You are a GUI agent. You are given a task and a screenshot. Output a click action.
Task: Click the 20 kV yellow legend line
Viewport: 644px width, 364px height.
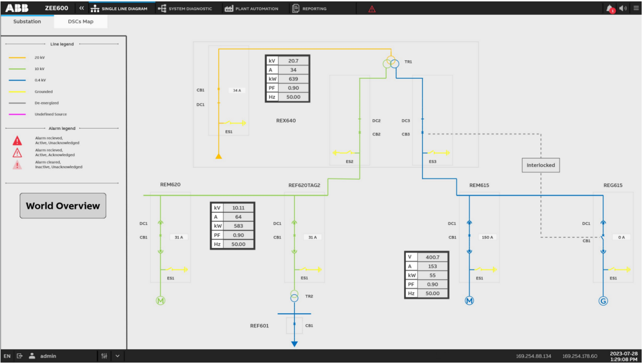[17, 57]
